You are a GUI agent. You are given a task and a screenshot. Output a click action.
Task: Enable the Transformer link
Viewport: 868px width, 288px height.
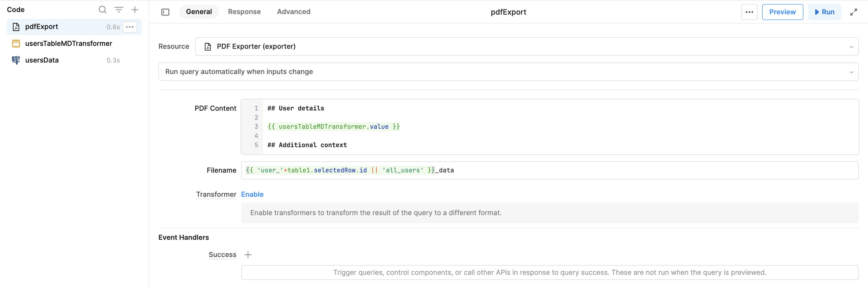click(252, 194)
